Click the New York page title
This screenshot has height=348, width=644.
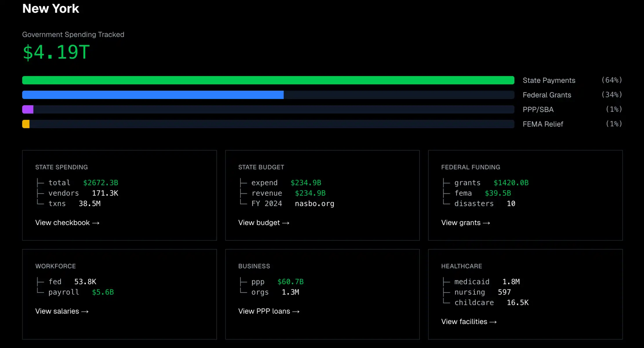pyautogui.click(x=51, y=9)
